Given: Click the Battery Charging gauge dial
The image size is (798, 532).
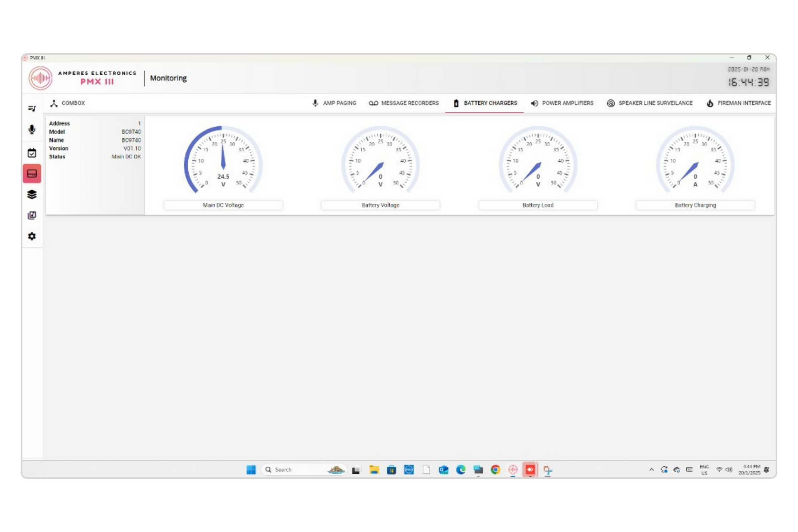Looking at the screenshot, I should 695,160.
